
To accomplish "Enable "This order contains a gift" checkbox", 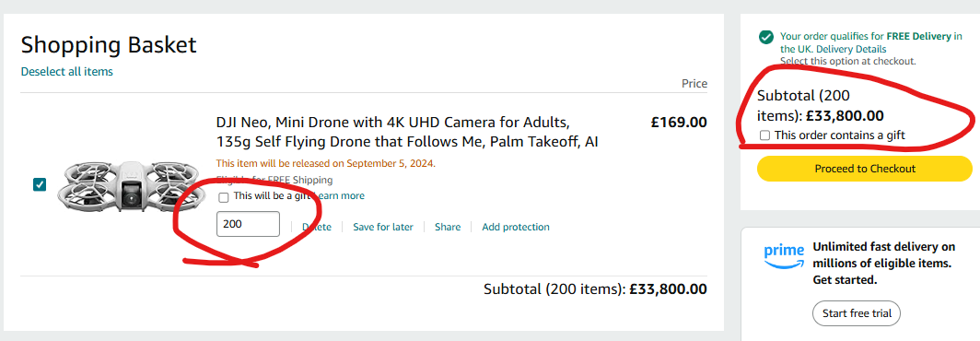I will 764,135.
